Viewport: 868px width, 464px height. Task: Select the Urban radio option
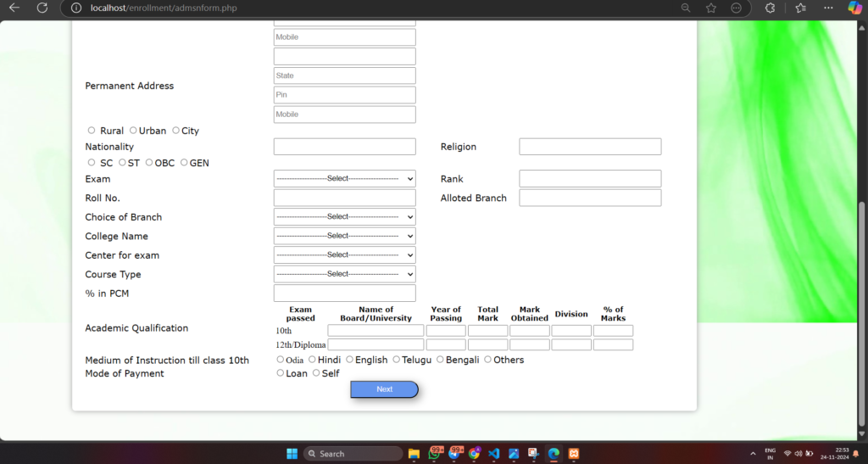[133, 131]
